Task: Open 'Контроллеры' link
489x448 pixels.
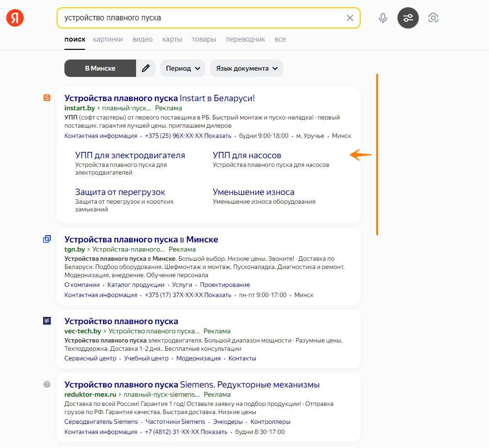Action: click(270, 421)
